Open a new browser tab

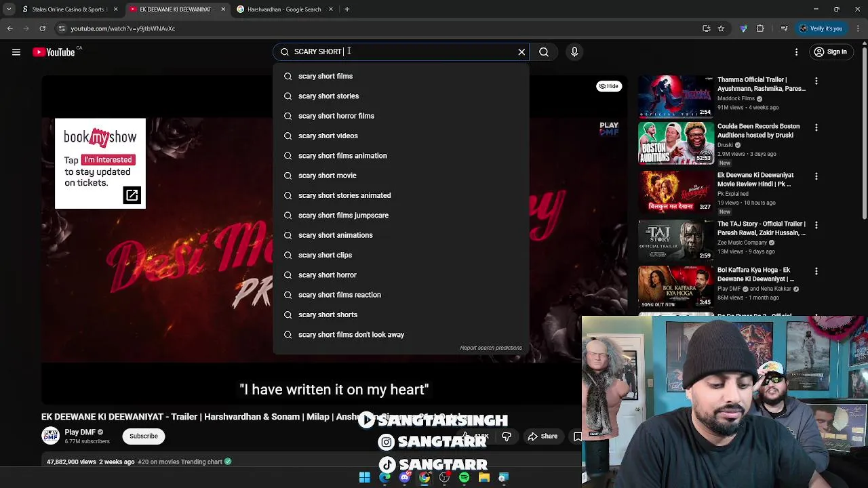point(347,9)
